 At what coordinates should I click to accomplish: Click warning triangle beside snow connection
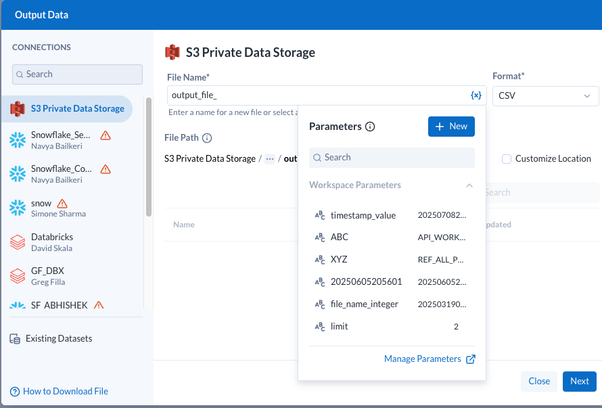click(x=62, y=203)
